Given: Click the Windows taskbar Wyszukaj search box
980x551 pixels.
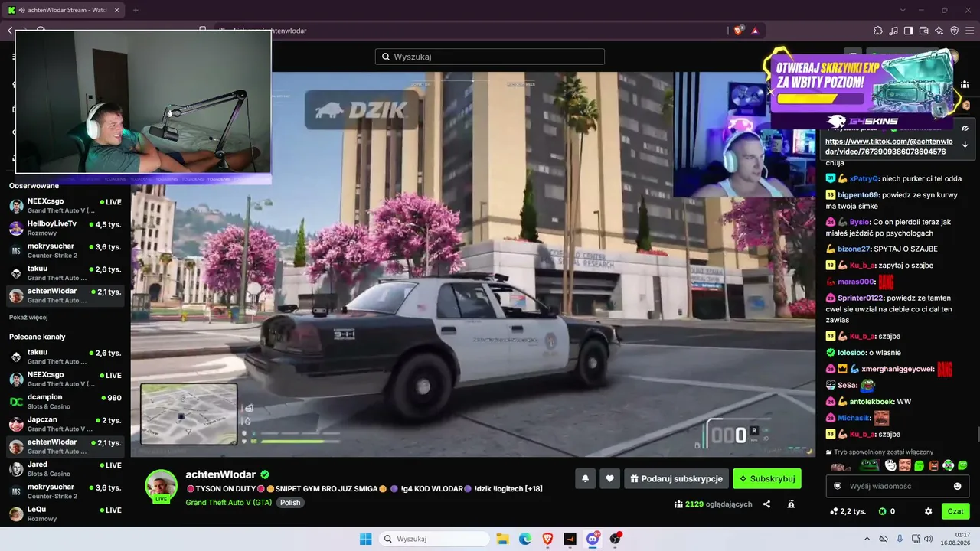Looking at the screenshot, I should [x=435, y=539].
